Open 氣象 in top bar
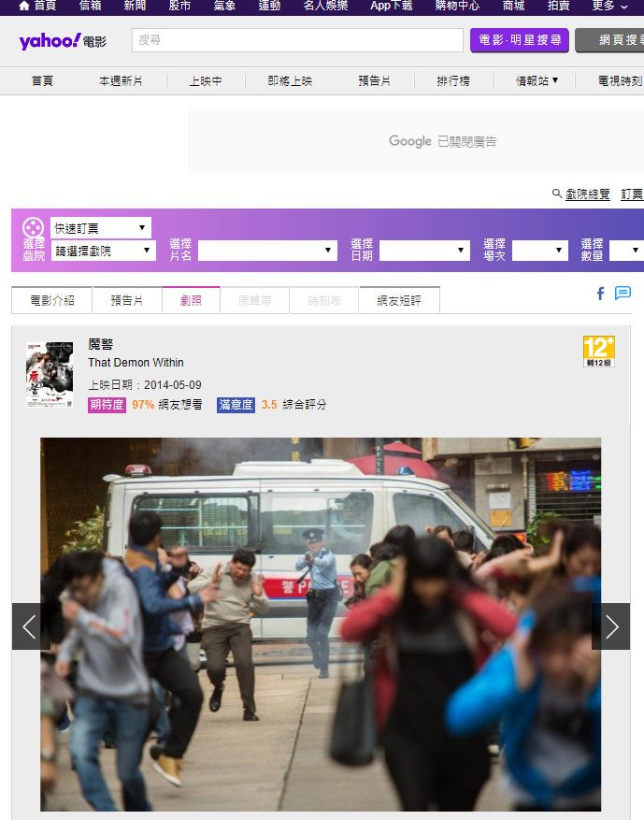644x820 pixels. (x=224, y=6)
